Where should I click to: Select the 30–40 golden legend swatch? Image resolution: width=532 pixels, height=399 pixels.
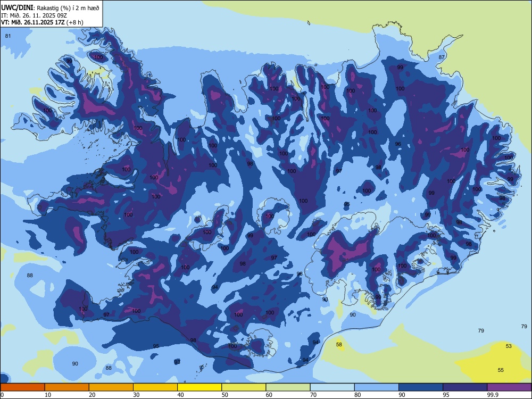point(155,387)
